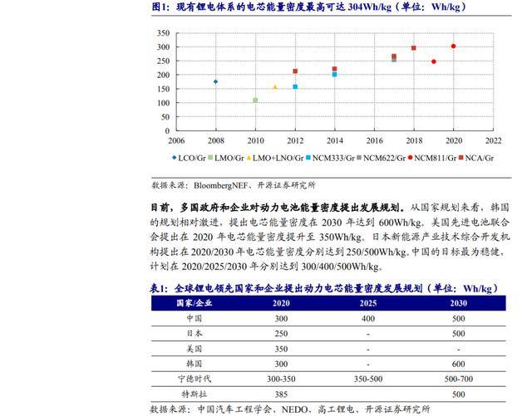Click the 日本 row label
This screenshot has width=532, height=416.
194,333
